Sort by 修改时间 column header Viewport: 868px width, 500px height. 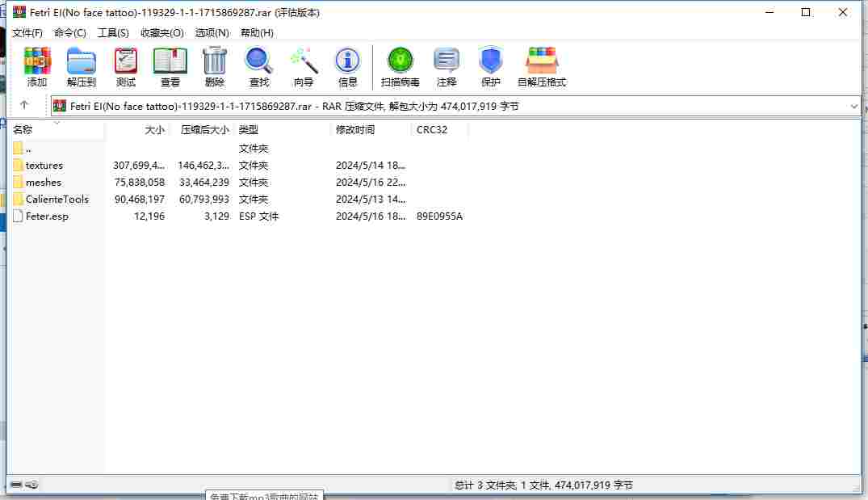click(x=355, y=129)
